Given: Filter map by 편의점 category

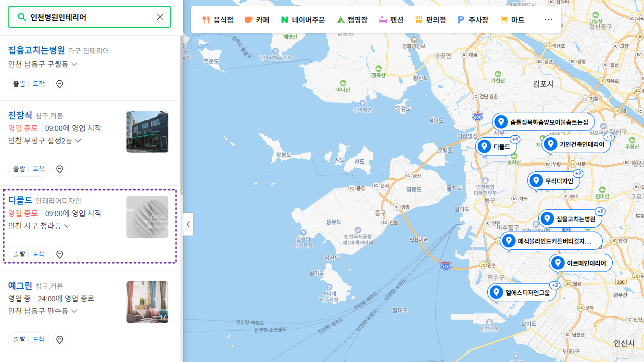Looking at the screenshot, I should click(430, 20).
